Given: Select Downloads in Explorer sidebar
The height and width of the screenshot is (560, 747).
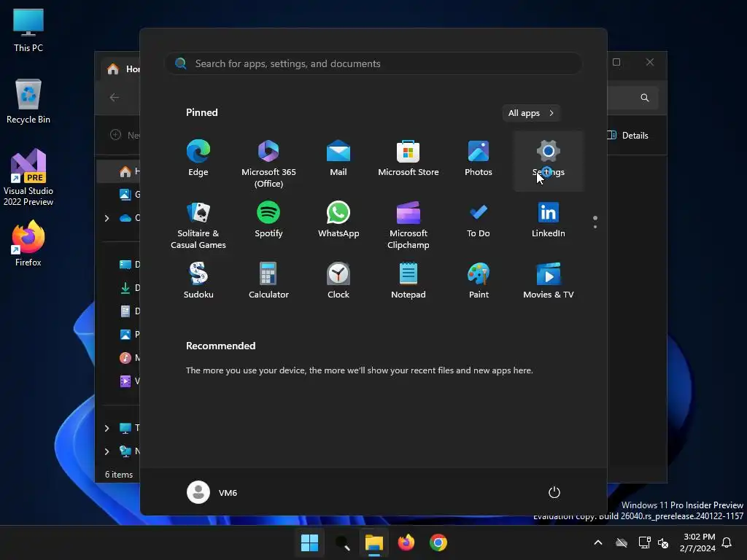Looking at the screenshot, I should point(129,287).
